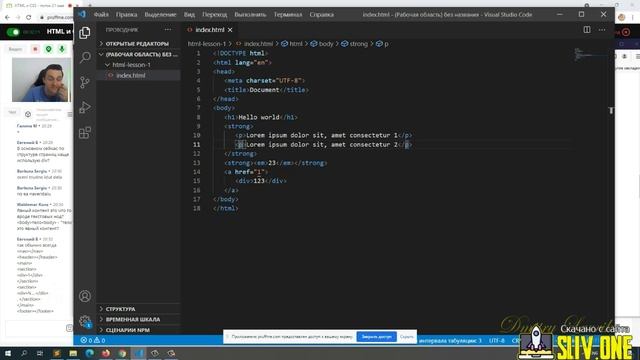Click the code minimap at the editor's right
640x360 pixels.
[x=590, y=55]
